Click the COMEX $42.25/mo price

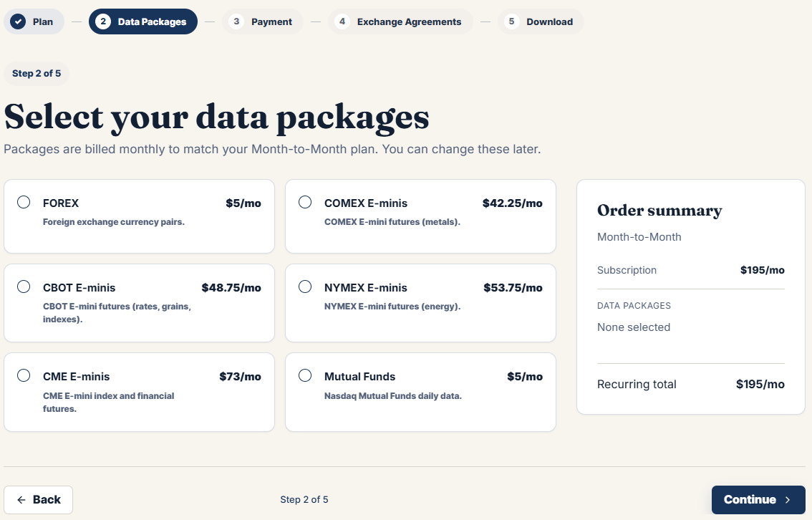513,203
